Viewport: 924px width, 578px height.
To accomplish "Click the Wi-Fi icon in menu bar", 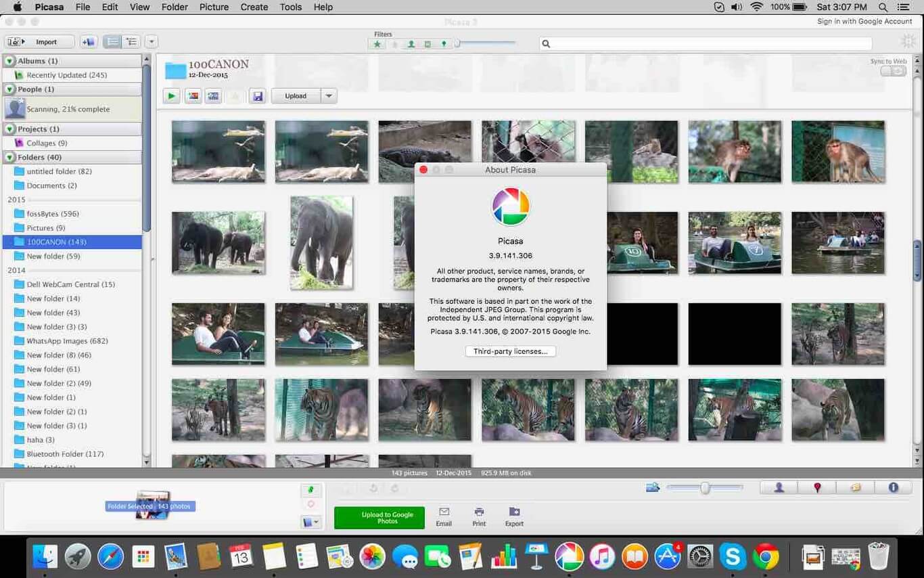I will click(756, 7).
